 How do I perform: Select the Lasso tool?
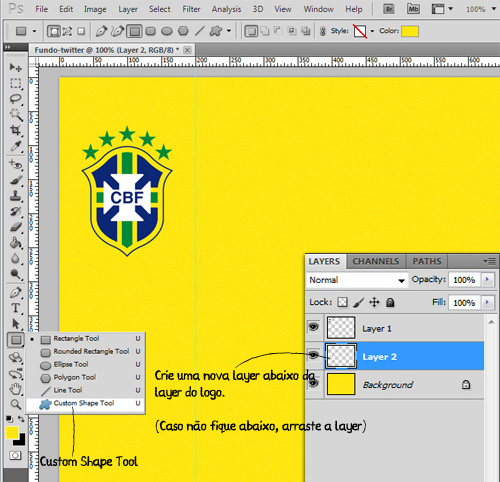tap(15, 99)
